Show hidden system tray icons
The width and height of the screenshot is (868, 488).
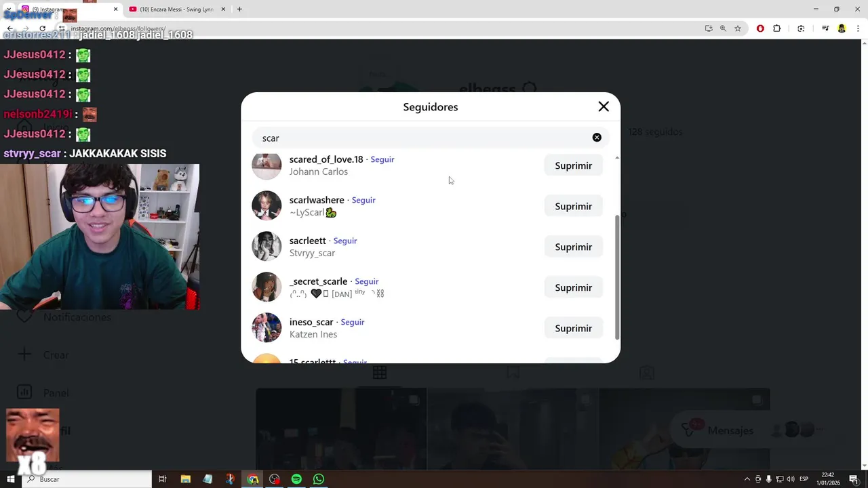747,479
